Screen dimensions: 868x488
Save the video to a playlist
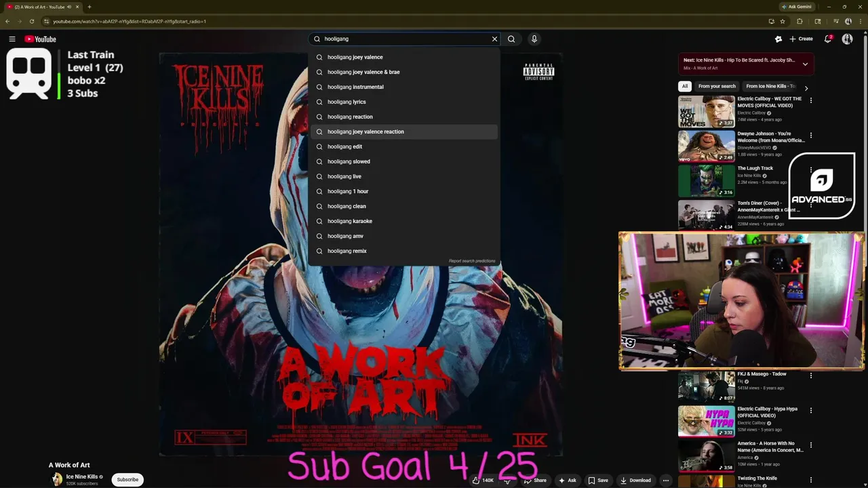598,481
